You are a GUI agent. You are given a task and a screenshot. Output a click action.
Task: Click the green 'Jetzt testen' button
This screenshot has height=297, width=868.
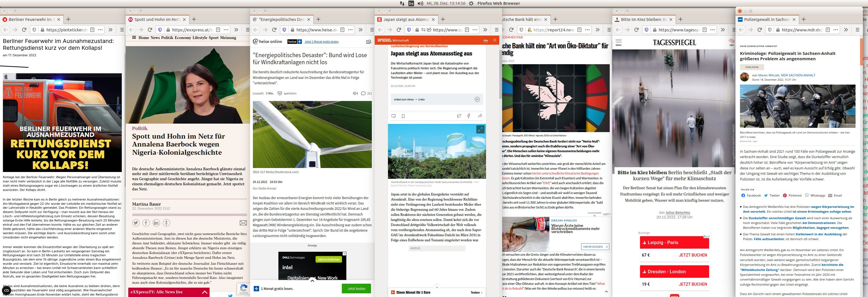356,289
